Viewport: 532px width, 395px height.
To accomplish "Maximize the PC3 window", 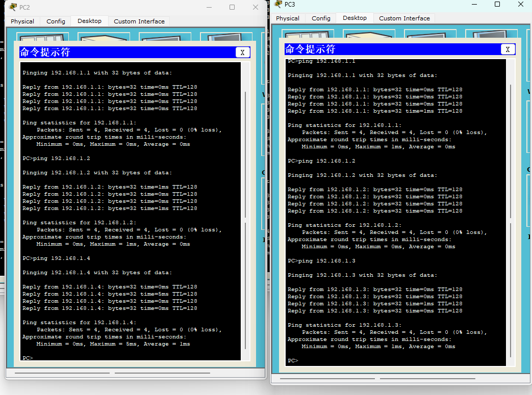I will [x=497, y=4].
